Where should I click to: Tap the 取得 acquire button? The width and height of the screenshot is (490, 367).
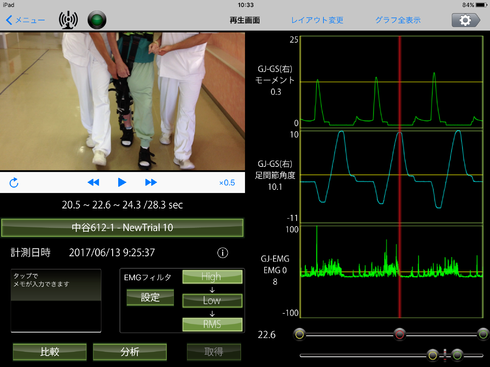pyautogui.click(x=214, y=352)
